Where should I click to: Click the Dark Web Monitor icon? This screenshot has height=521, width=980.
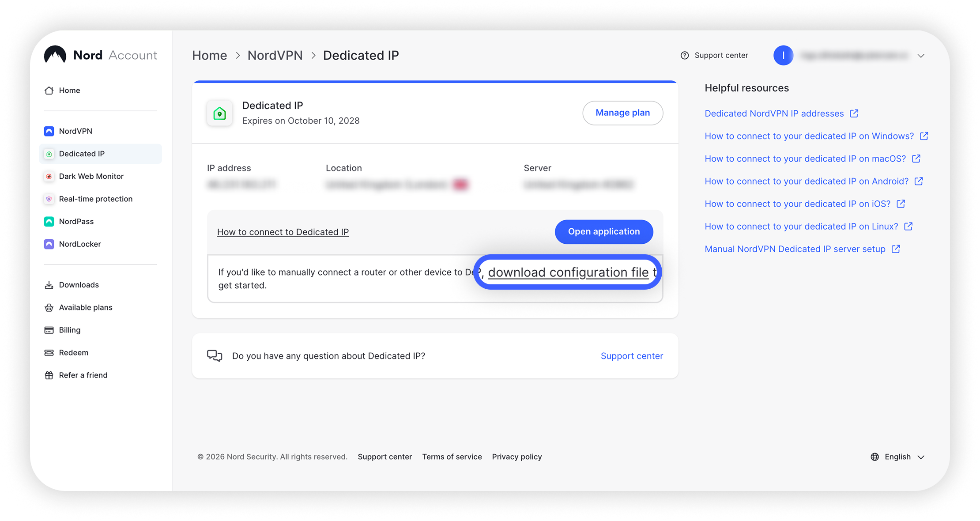[x=49, y=176]
